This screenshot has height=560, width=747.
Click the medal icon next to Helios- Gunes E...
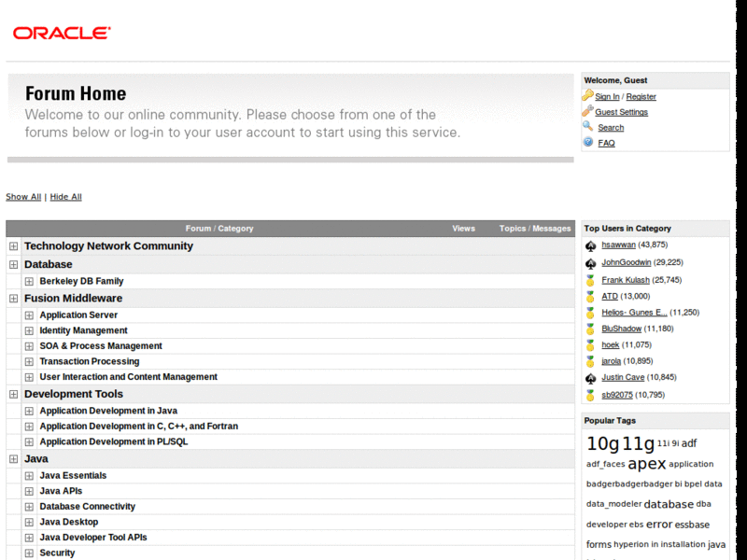point(591,313)
